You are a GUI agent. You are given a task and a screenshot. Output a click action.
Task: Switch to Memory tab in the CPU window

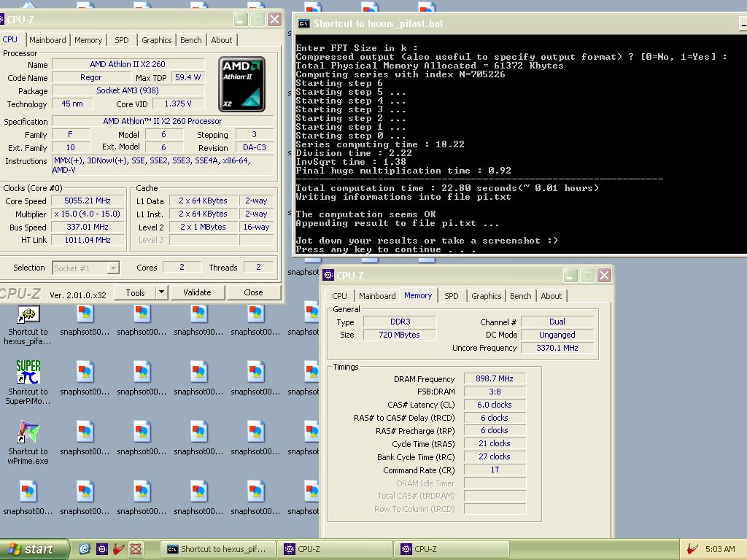click(88, 40)
